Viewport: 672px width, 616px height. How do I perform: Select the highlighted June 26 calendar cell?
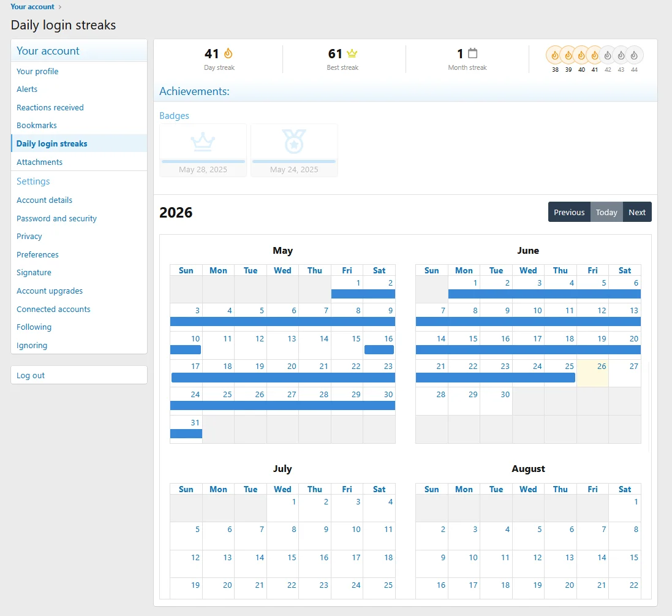click(x=593, y=373)
